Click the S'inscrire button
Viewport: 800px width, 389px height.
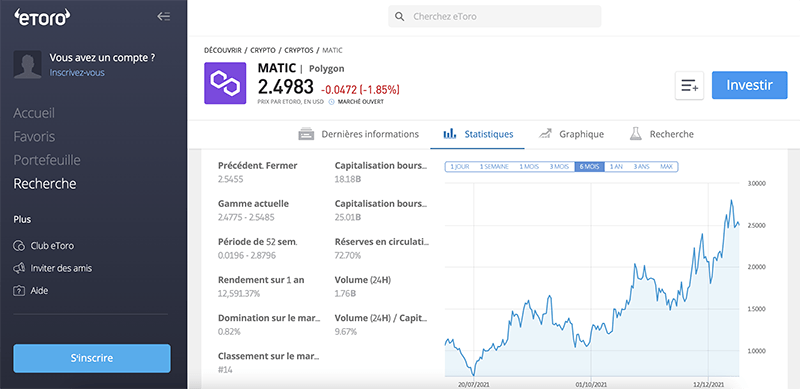(x=92, y=358)
